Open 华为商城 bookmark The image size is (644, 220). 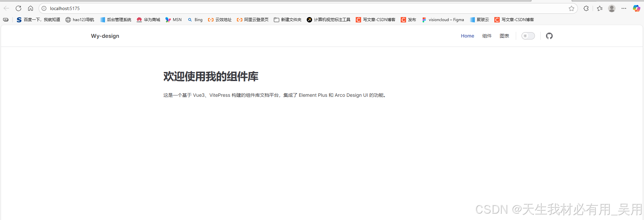(148, 20)
